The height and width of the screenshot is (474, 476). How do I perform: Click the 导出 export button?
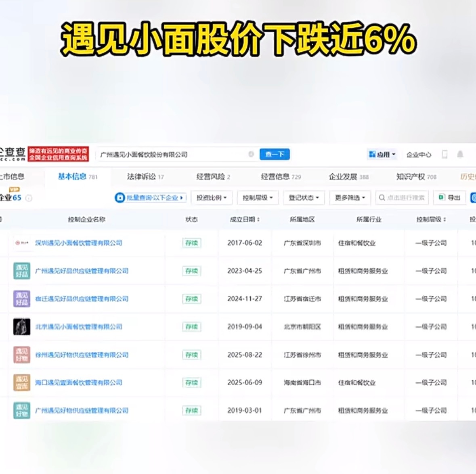pos(450,198)
